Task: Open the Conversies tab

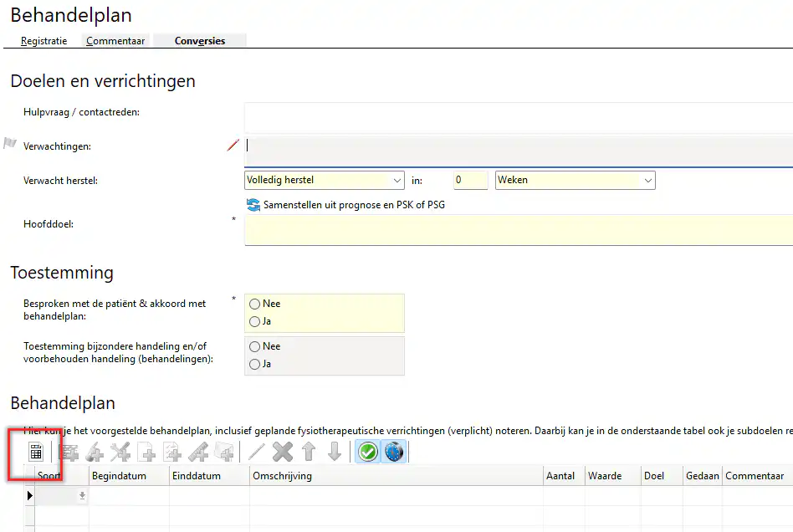Action: click(200, 41)
